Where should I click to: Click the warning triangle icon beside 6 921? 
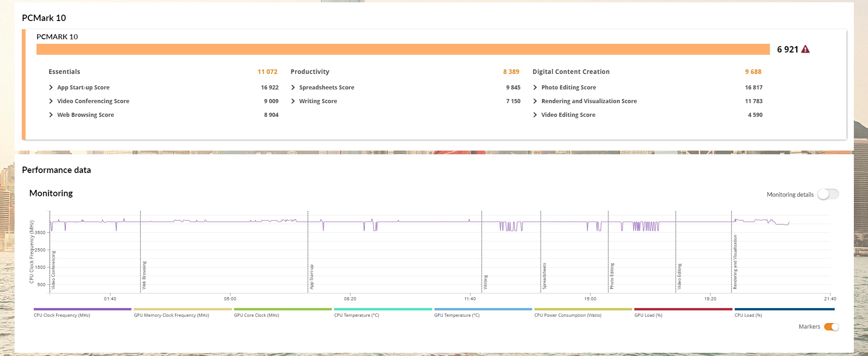[805, 49]
